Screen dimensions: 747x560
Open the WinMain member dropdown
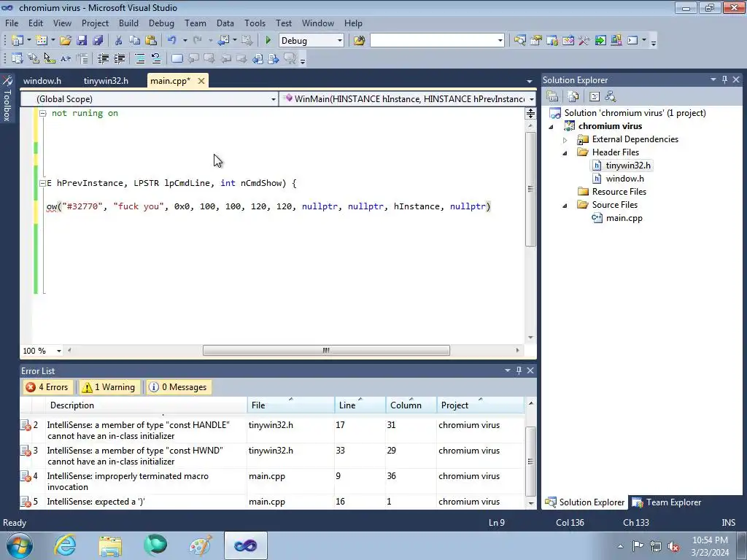coord(531,99)
